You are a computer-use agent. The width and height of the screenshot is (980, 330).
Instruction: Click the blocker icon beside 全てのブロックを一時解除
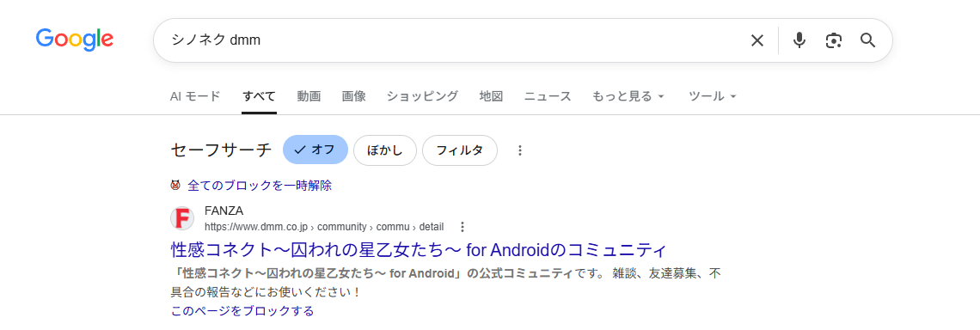[175, 185]
